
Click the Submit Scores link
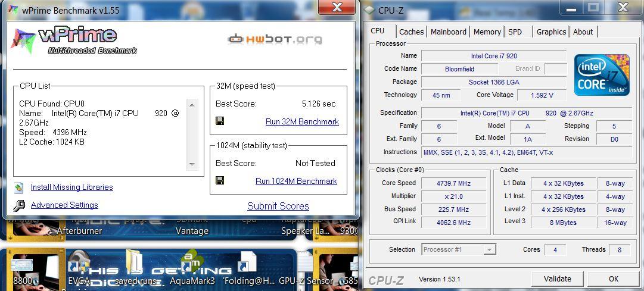click(278, 206)
